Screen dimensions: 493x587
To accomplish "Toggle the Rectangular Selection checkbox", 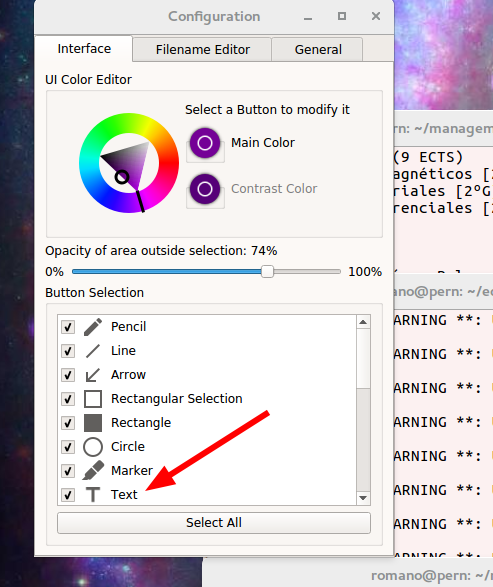I will pyautogui.click(x=68, y=399).
